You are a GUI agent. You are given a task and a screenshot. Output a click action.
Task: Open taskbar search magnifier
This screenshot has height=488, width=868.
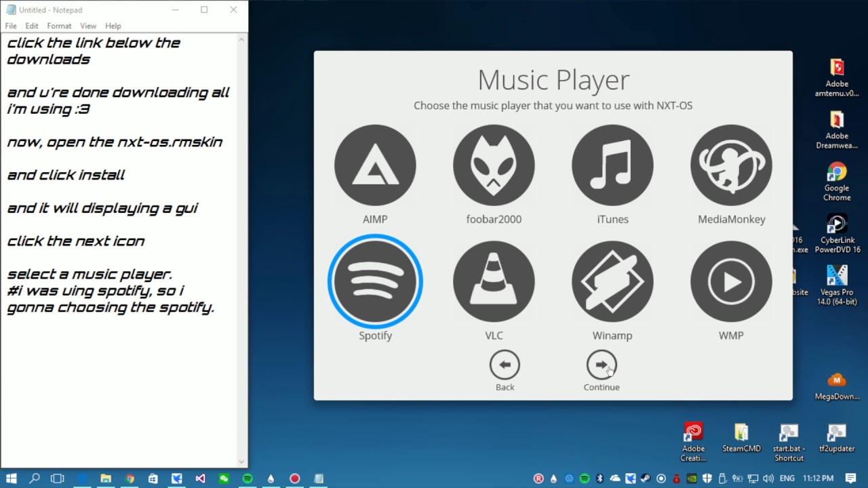35,479
